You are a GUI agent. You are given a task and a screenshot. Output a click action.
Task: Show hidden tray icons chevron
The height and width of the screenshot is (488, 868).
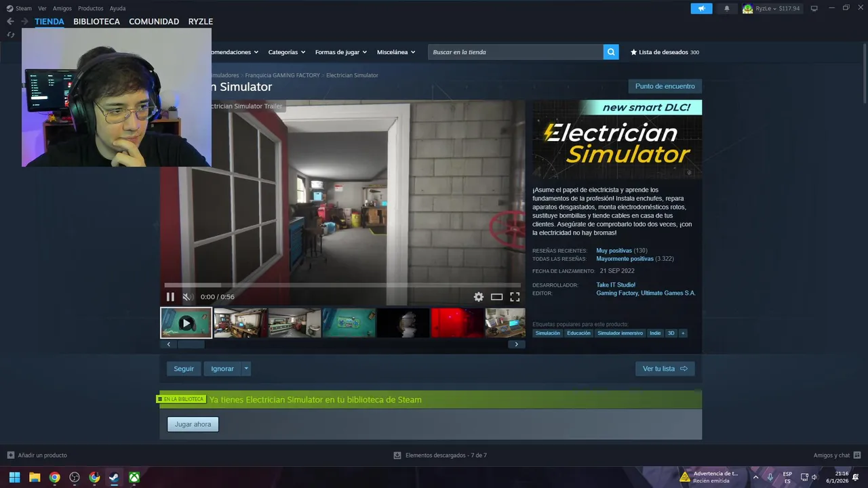coord(755,477)
